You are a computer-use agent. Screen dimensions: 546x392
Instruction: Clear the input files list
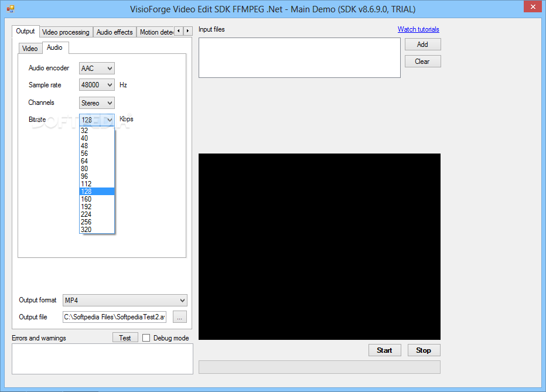coord(423,62)
